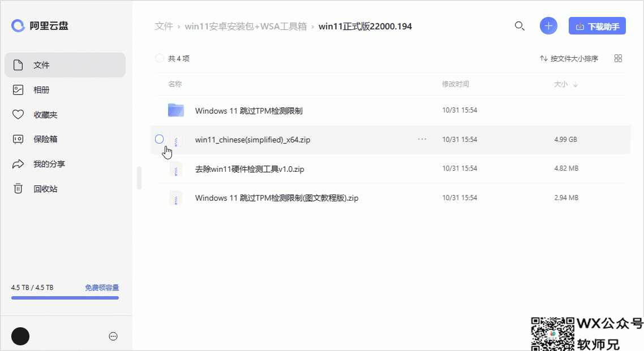Click the account options ellipsis icon
This screenshot has height=351, width=644.
pos(113,337)
